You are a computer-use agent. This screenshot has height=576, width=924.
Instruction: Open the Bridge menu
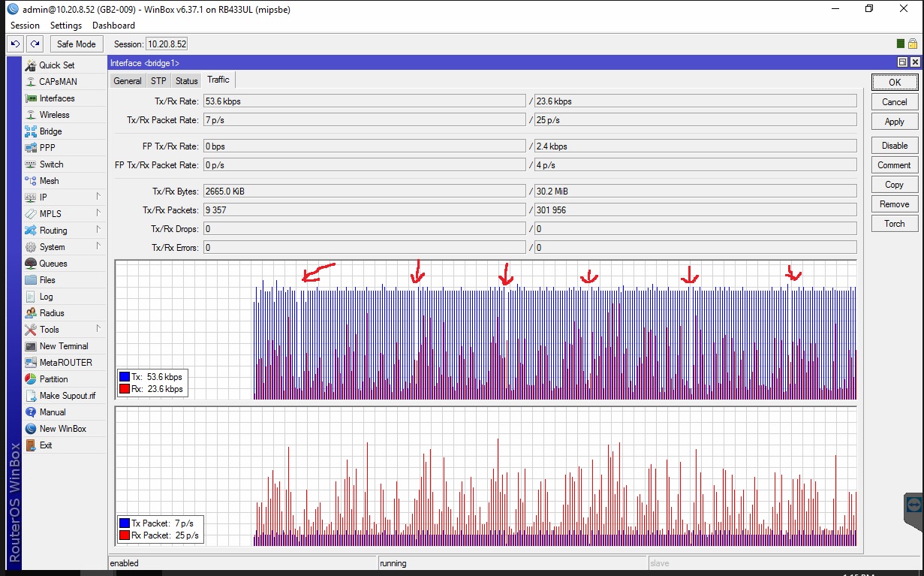click(x=50, y=131)
